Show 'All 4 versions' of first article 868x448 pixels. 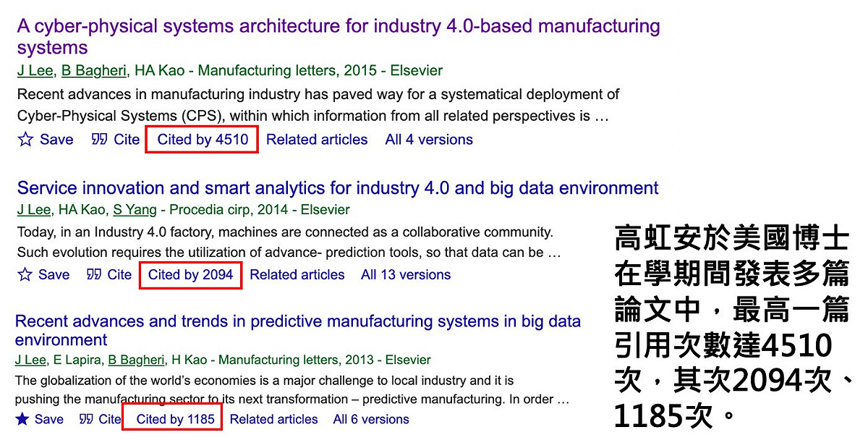pos(429,140)
